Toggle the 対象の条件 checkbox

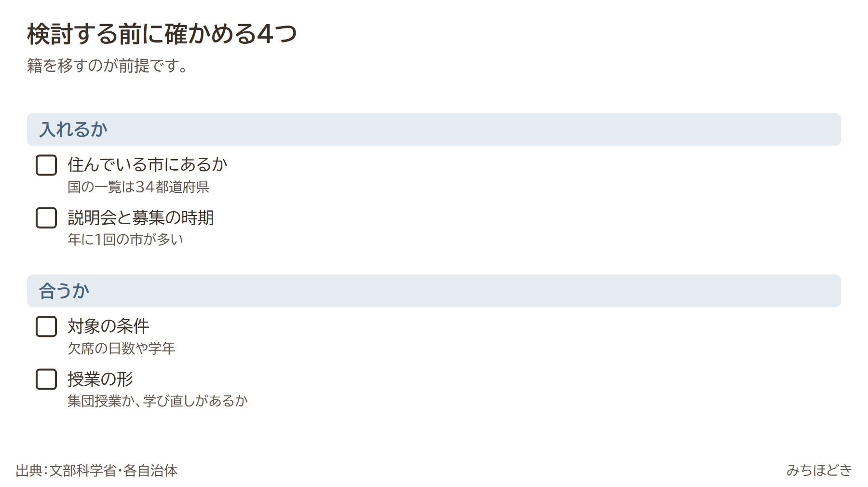point(46,326)
